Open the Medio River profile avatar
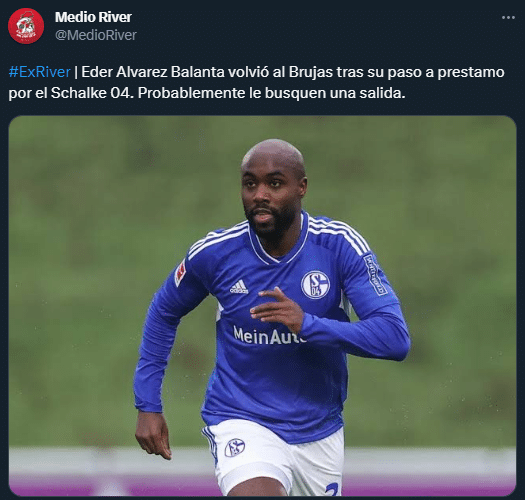 [x=26, y=26]
